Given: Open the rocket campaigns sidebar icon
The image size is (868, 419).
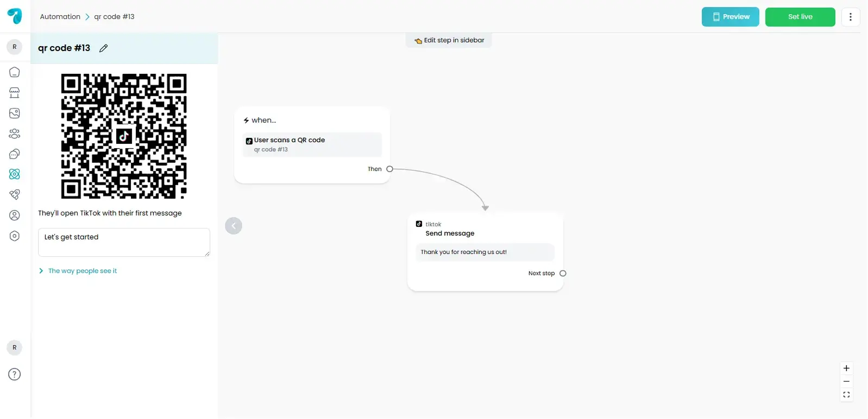Looking at the screenshot, I should point(15,194).
